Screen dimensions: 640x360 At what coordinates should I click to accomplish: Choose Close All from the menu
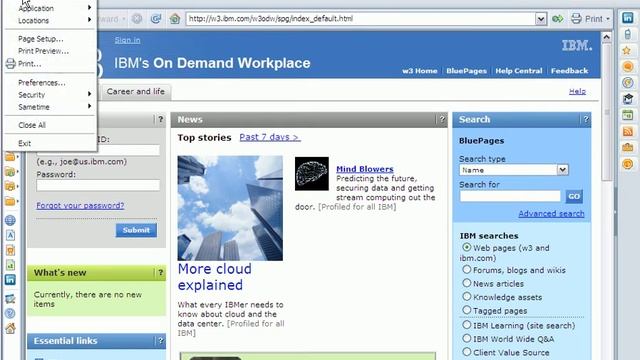point(32,125)
